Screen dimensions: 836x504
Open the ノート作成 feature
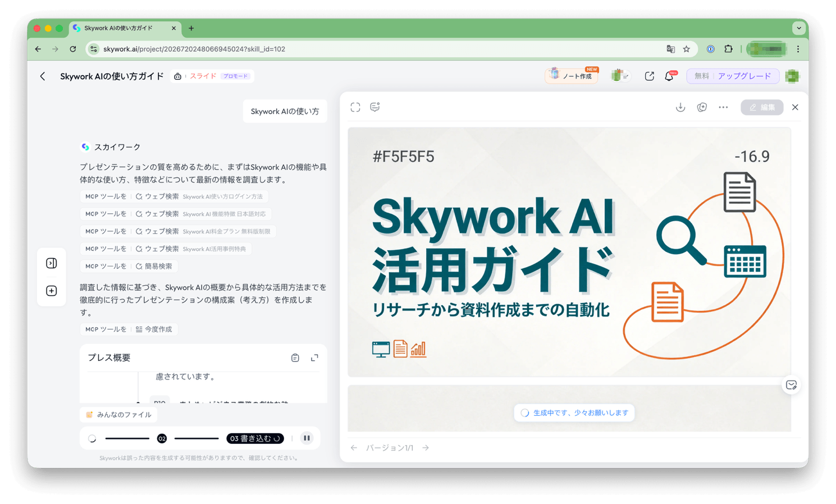point(572,76)
